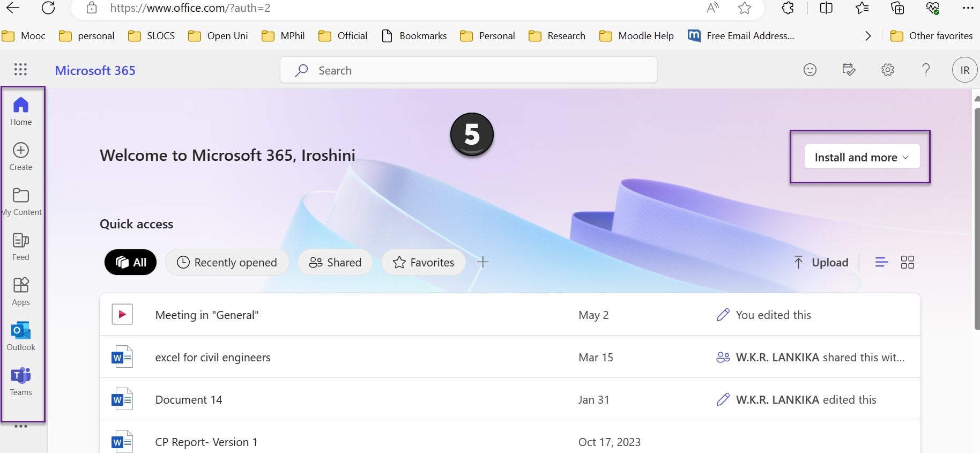The image size is (980, 453).
Task: Open the Create page from sidebar
Action: point(21,157)
